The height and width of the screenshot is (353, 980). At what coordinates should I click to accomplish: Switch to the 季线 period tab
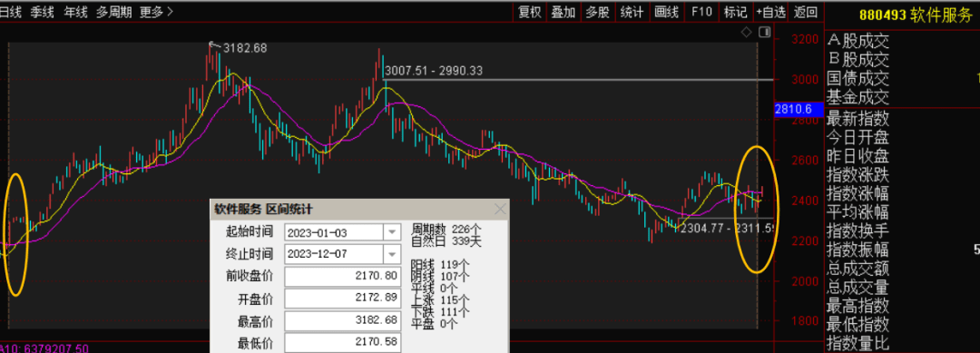(42, 11)
